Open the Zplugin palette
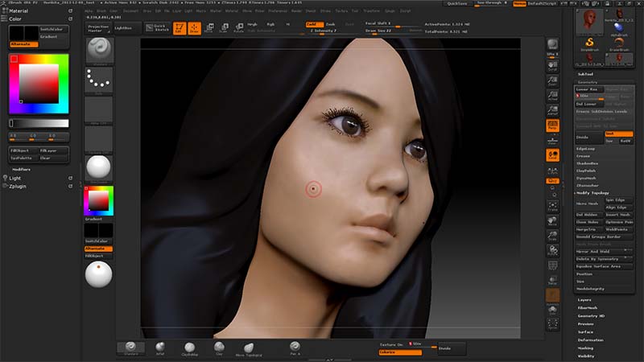Viewport: 644px width, 362px height. [18, 185]
